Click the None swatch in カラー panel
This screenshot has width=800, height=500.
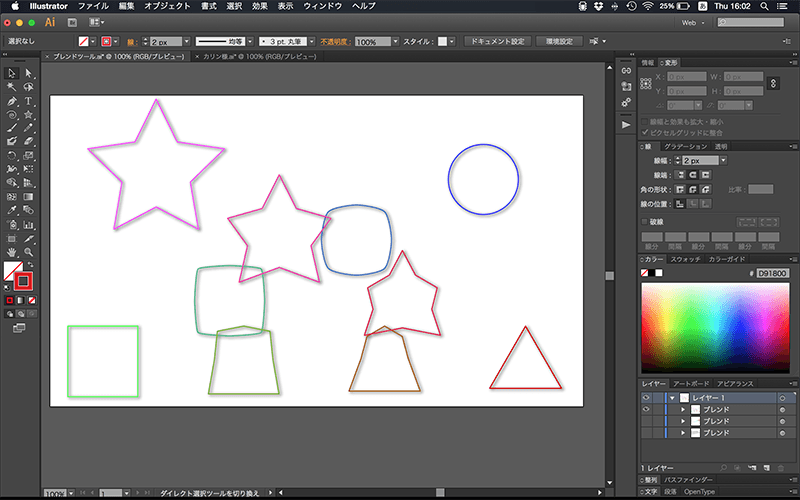[x=644, y=273]
